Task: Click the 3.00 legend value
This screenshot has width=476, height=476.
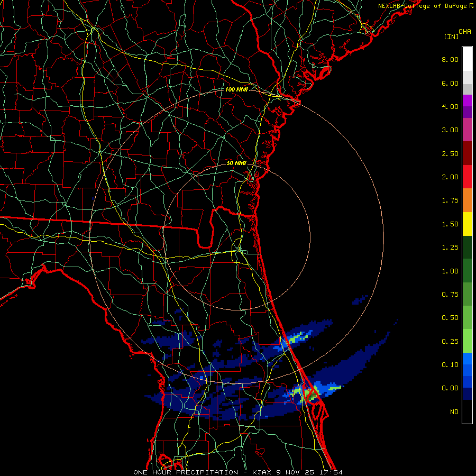Action: (450, 130)
